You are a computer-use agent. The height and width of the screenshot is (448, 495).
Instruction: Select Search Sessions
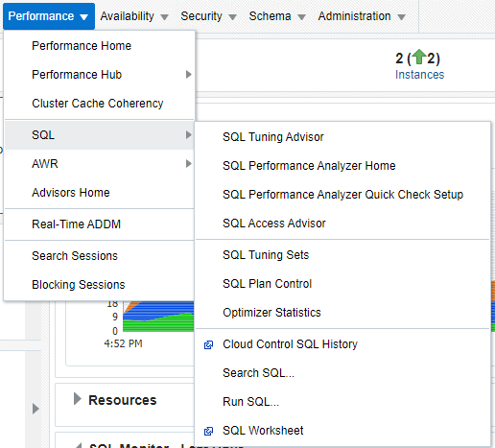tap(99, 256)
